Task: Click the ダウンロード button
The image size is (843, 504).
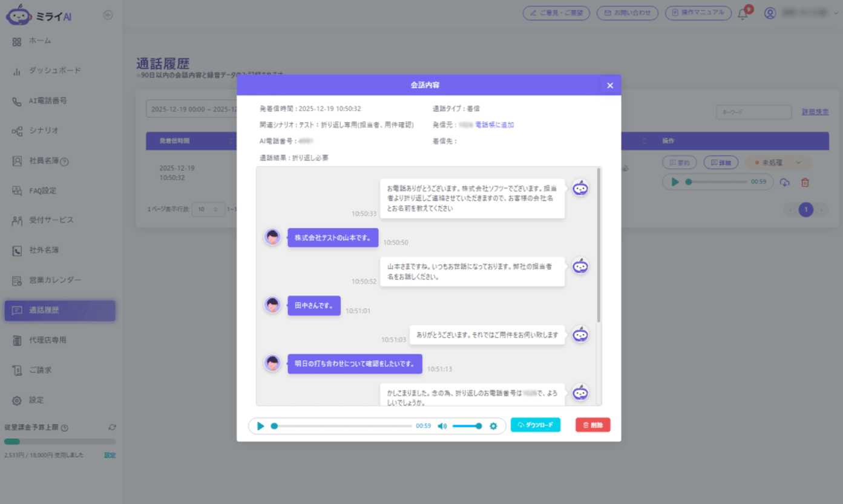Action: coord(536,425)
